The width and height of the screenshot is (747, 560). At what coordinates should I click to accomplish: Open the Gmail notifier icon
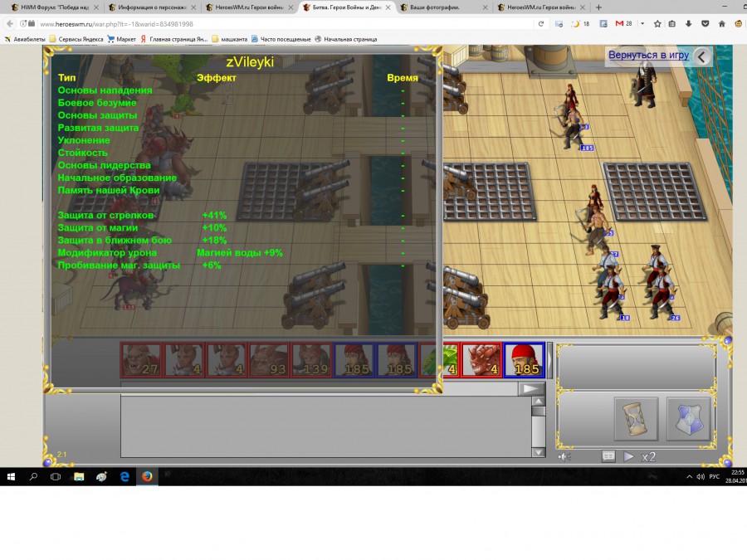click(x=623, y=24)
